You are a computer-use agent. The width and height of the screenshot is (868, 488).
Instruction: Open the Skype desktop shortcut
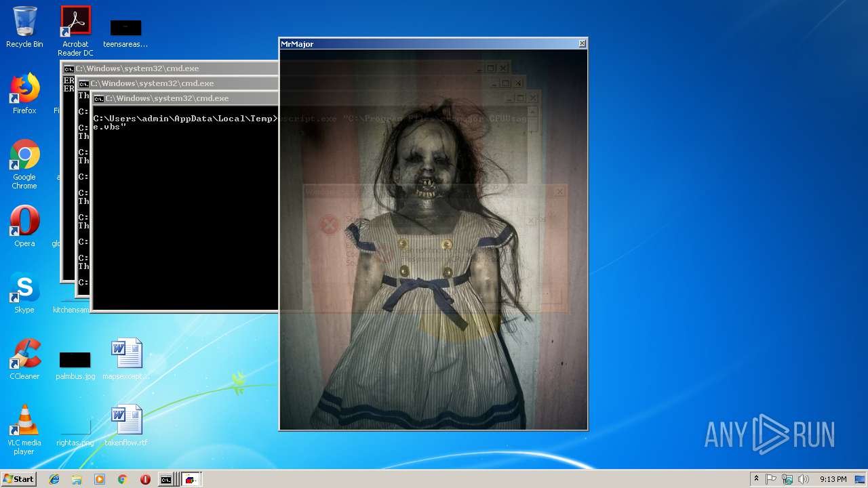coord(24,293)
